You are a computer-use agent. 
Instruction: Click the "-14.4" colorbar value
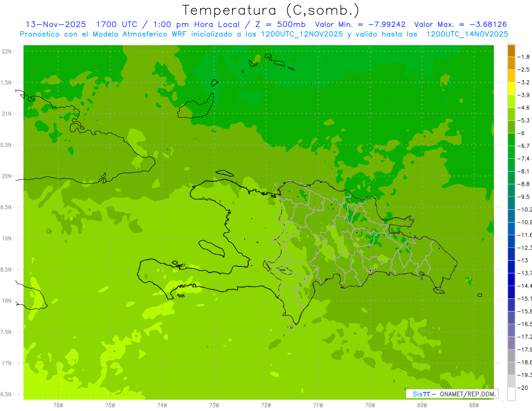tap(525, 286)
